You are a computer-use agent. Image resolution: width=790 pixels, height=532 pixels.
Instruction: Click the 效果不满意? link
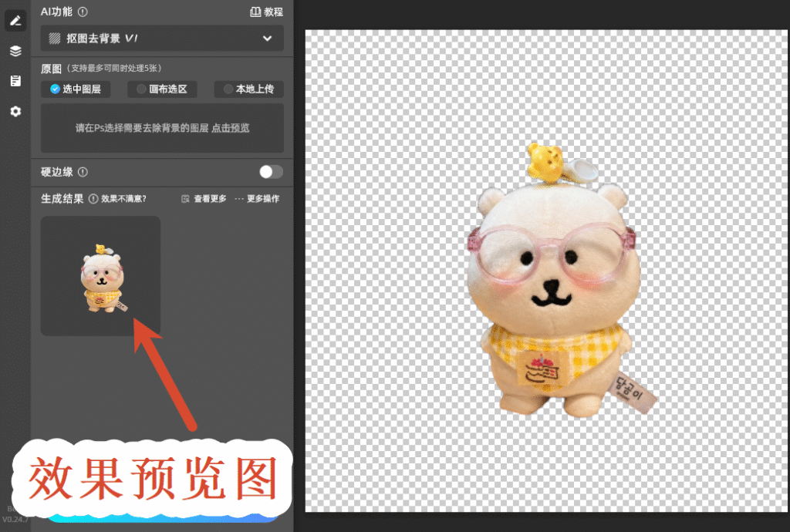(123, 199)
